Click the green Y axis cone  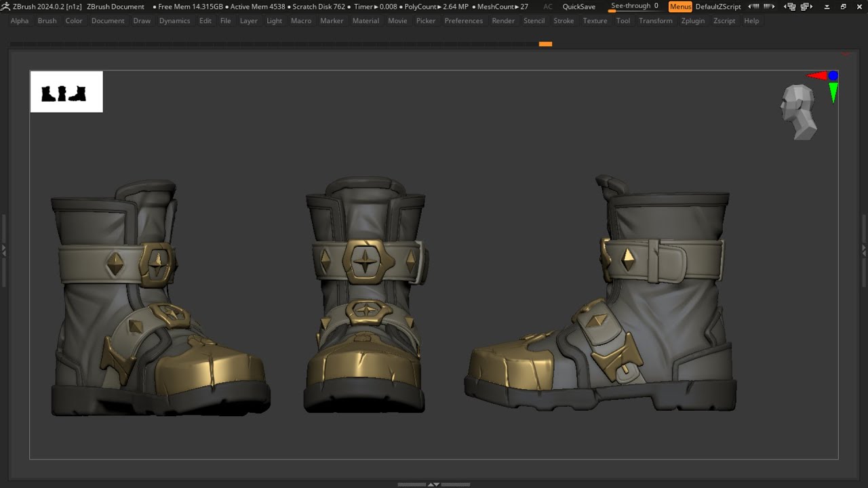(x=833, y=92)
